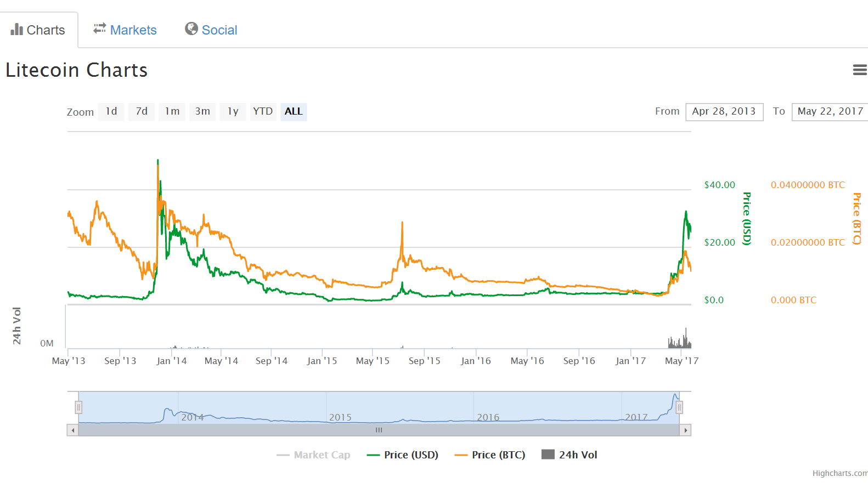Click the Litecoin Charts heading
Viewport: 868px width, 488px height.
tap(77, 70)
